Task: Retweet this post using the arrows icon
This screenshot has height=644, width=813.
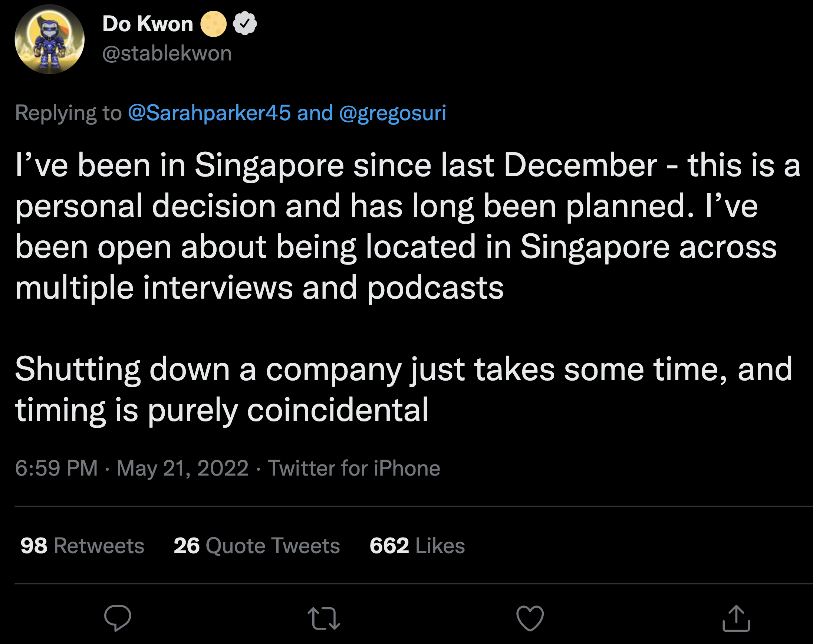Action: (324, 618)
